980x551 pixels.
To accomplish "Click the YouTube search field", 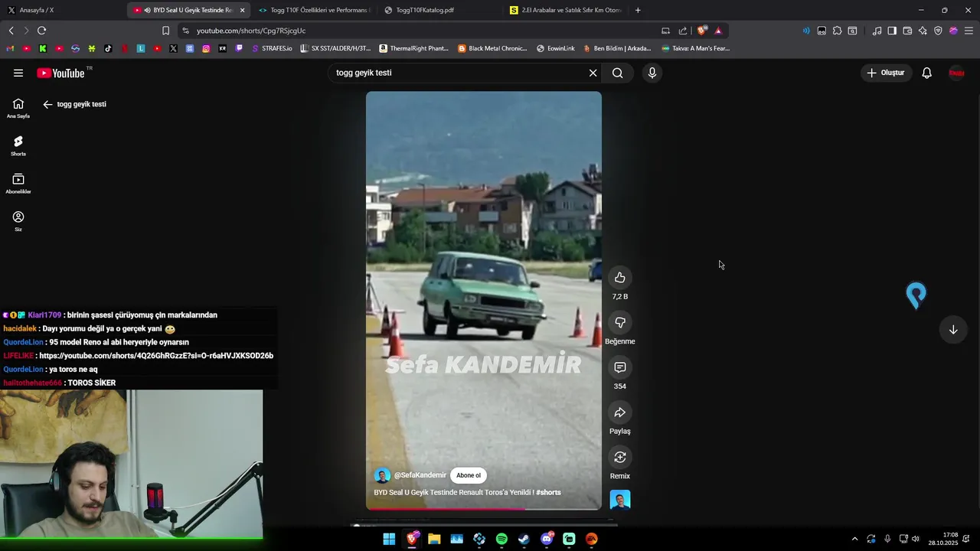I will tap(458, 73).
